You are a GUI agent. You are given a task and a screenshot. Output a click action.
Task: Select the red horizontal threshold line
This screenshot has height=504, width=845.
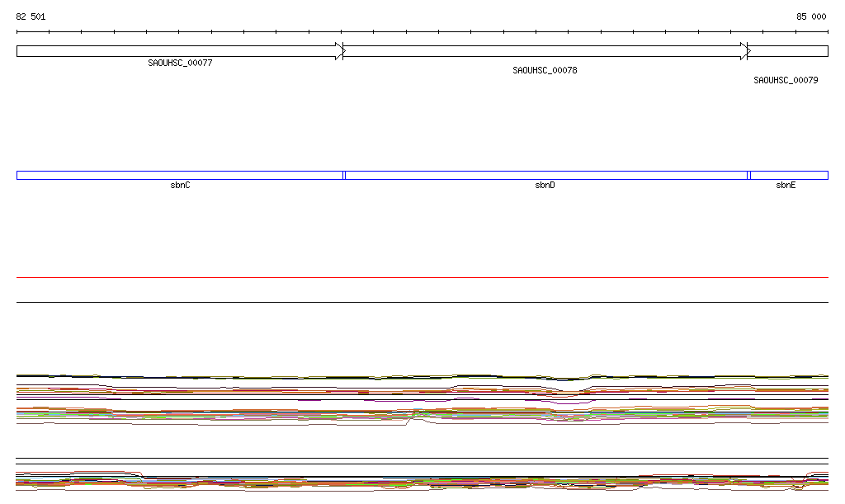pos(422,278)
